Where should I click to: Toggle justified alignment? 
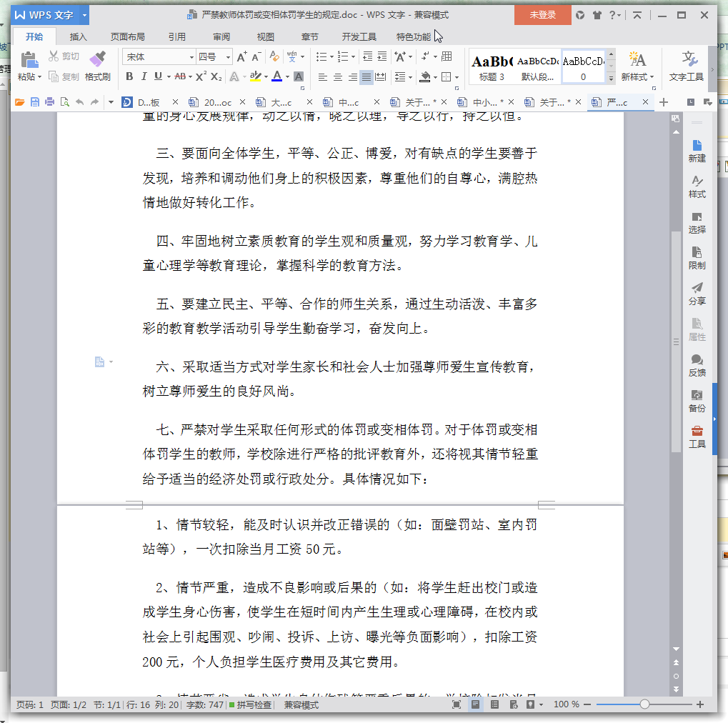(x=367, y=76)
